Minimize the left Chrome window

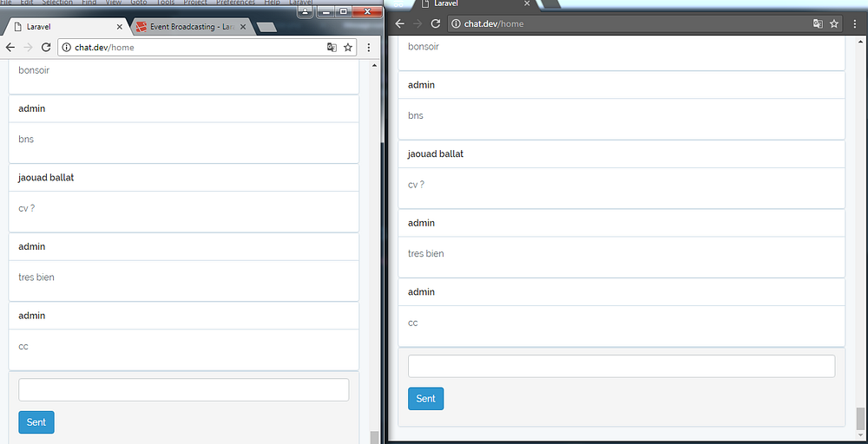click(x=326, y=10)
